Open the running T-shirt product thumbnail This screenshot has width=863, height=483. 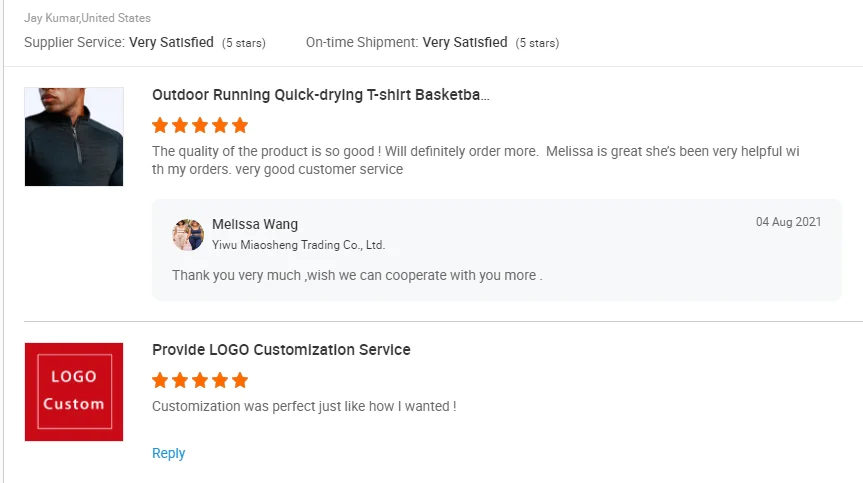(x=74, y=136)
